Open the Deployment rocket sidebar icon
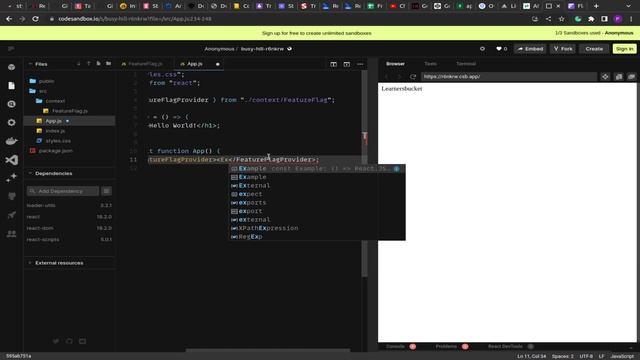The height and width of the screenshot is (360, 640). 11,215
